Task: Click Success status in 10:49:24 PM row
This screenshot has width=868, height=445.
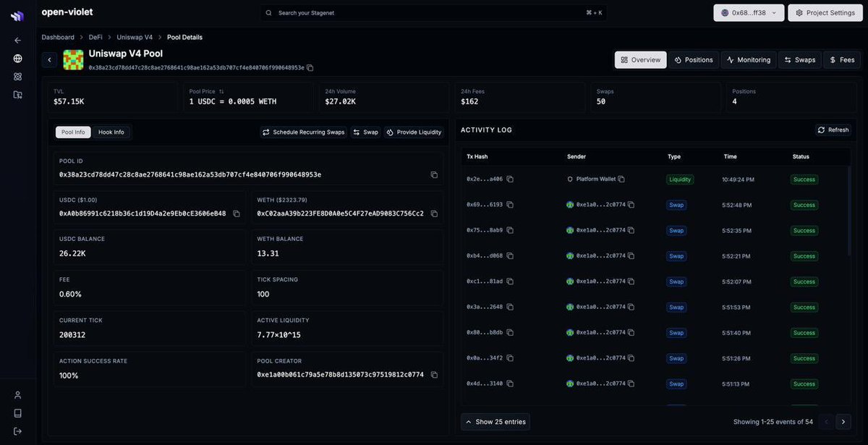Action: tap(804, 179)
